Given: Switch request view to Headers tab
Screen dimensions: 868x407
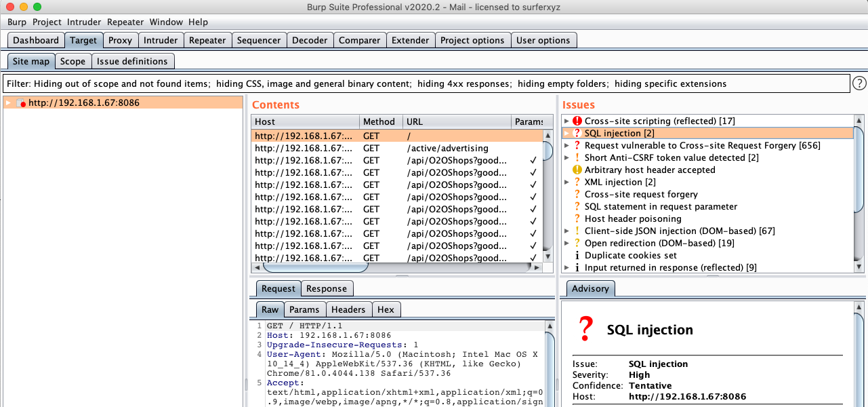Looking at the screenshot, I should click(x=348, y=309).
